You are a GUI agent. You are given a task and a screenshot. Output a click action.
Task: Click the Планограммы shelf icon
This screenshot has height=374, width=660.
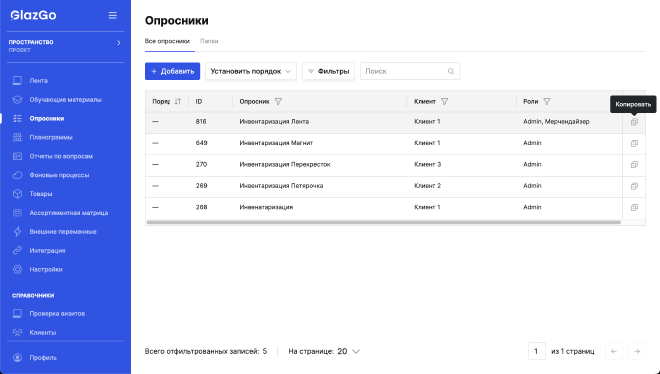[x=17, y=137]
